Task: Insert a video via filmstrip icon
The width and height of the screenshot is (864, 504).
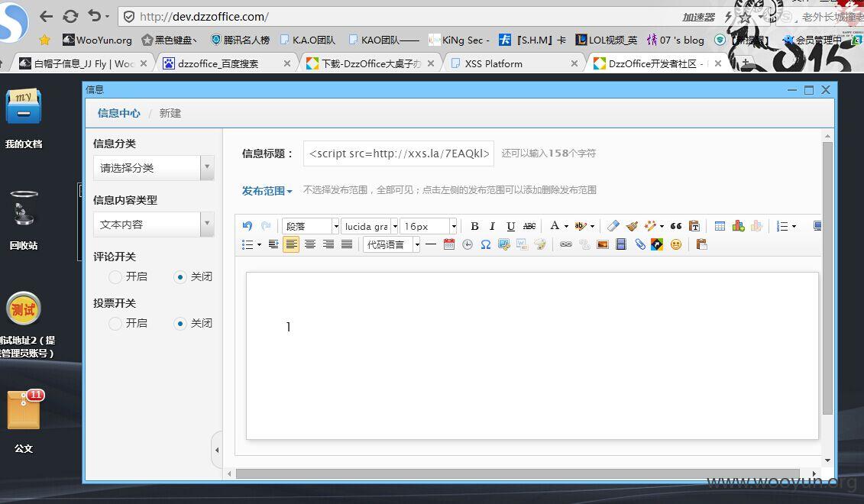Action: click(621, 244)
